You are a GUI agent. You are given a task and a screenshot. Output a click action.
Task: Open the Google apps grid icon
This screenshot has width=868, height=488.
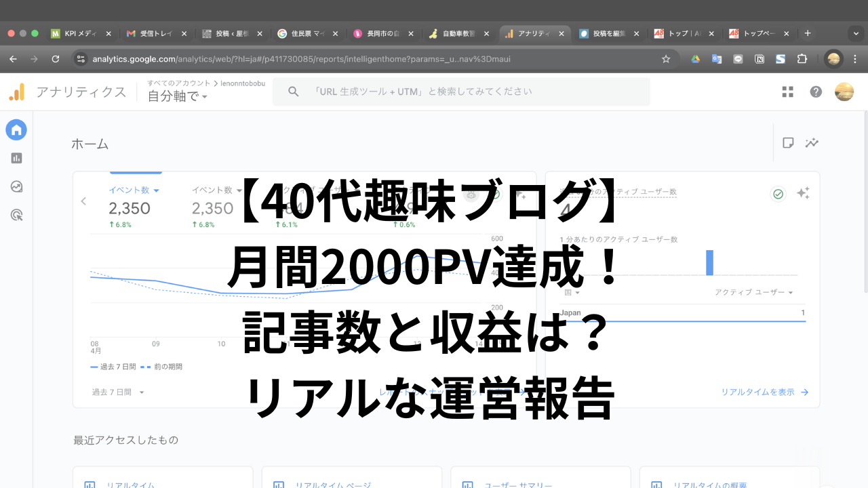(x=787, y=92)
